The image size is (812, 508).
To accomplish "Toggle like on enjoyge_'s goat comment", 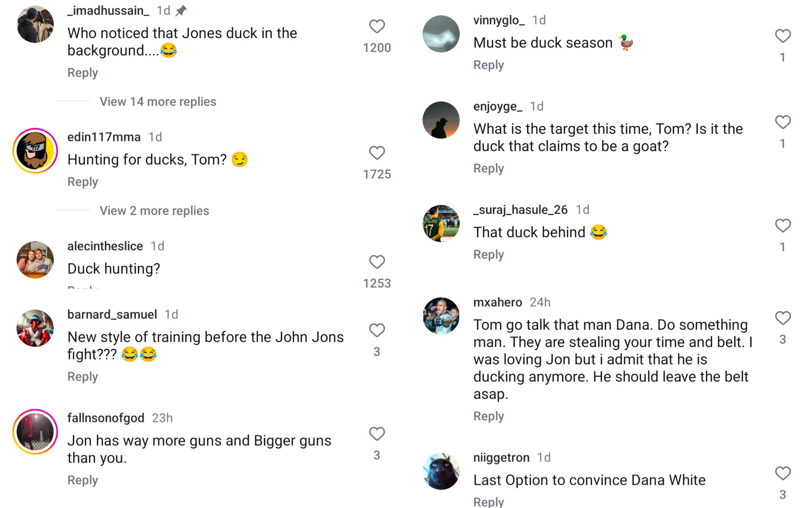I will click(x=783, y=123).
